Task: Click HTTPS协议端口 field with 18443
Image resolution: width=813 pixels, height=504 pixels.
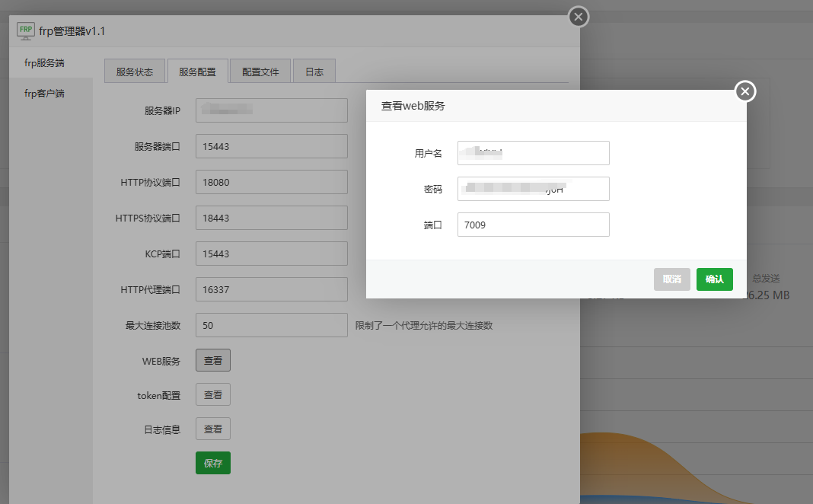Action: click(x=271, y=218)
